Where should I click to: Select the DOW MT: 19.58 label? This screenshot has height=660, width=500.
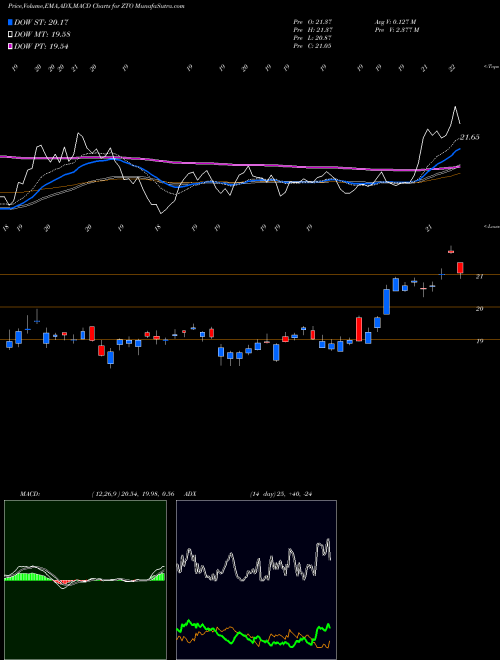point(42,35)
